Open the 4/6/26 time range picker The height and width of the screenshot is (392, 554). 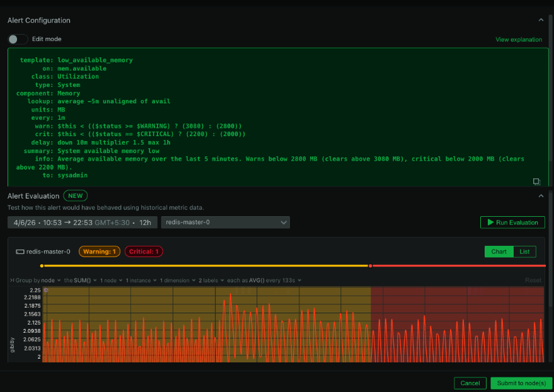(82, 222)
